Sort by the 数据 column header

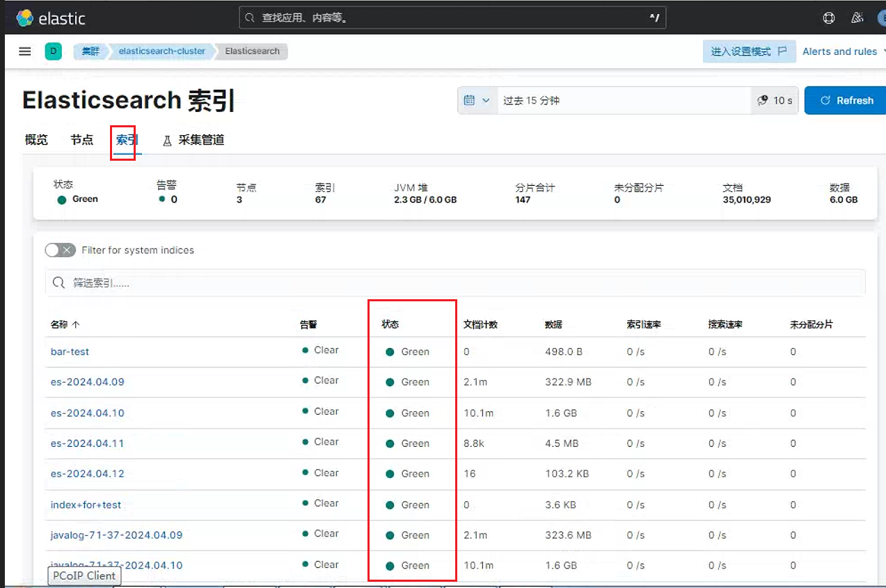[x=553, y=324]
